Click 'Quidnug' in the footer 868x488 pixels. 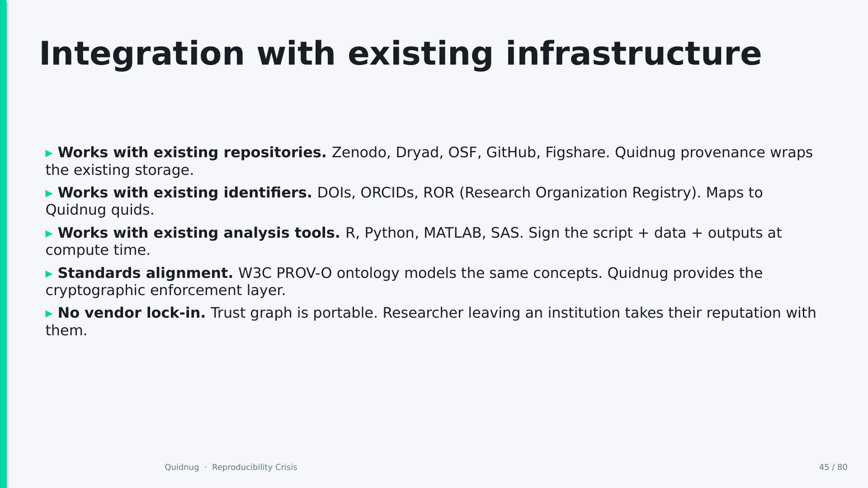[x=182, y=467]
